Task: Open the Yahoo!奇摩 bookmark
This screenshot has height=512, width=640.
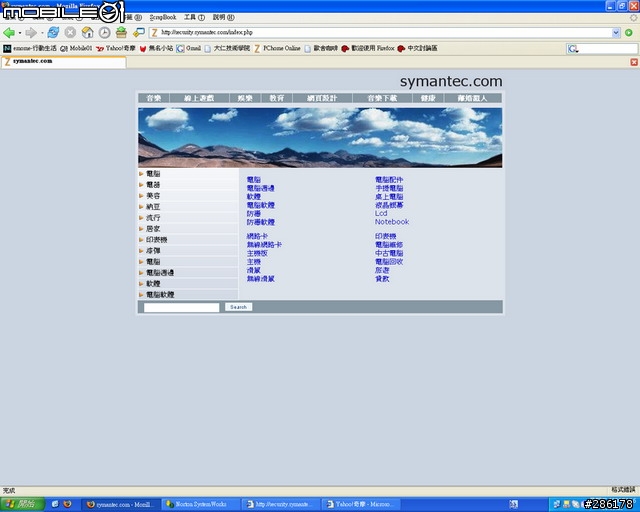Action: (116, 48)
